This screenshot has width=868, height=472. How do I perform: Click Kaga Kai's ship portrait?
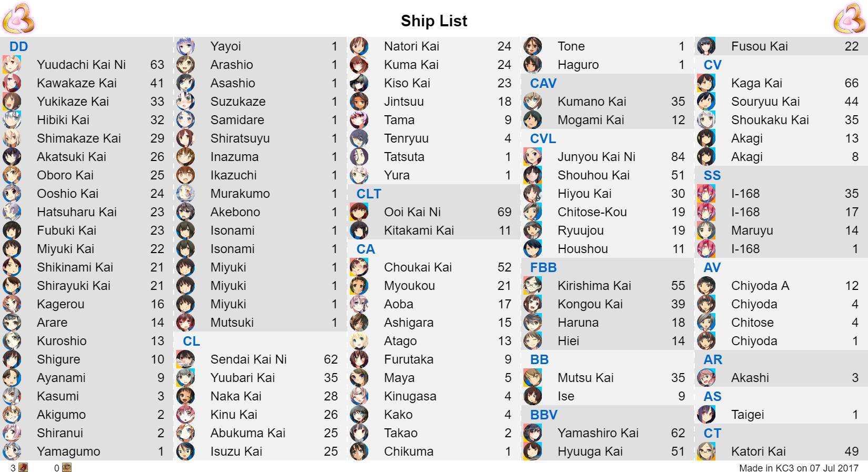pos(706,83)
